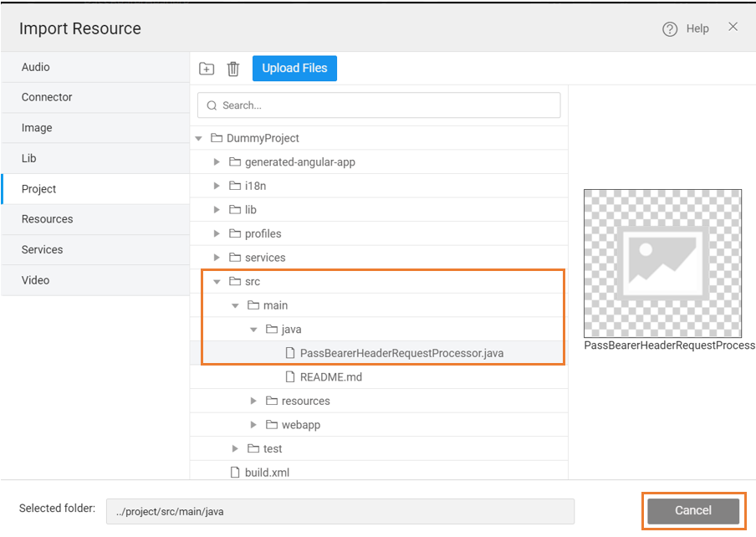Click the image preview thumbnail
Viewport: 756px width, 537px height.
[662, 263]
